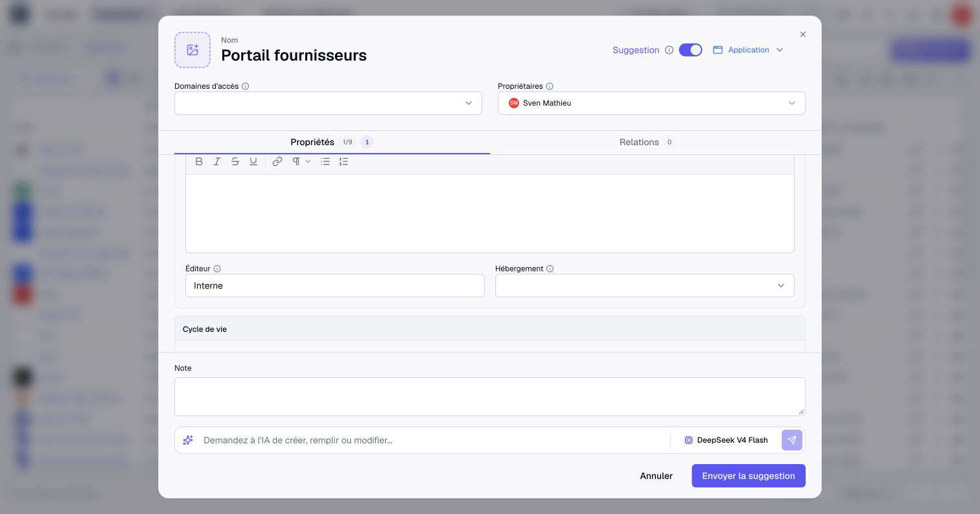Click into the Note text area
Screen dimensions: 980x514
tap(490, 397)
